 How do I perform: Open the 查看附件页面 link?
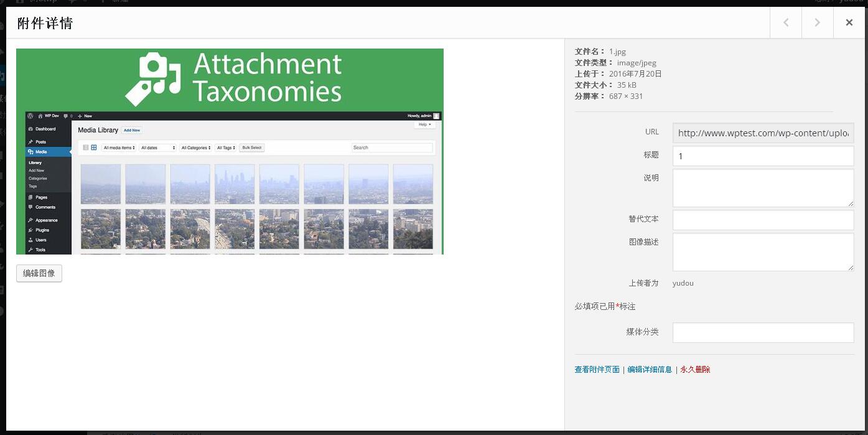(x=597, y=370)
